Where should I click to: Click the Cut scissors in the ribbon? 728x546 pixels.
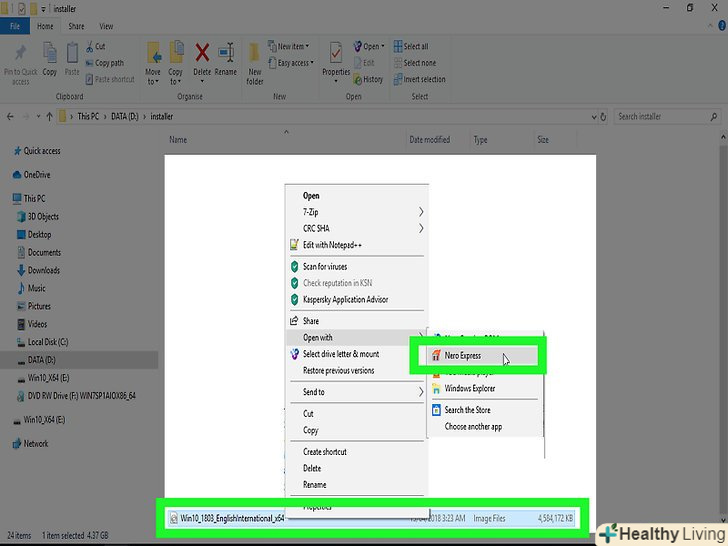(96, 46)
